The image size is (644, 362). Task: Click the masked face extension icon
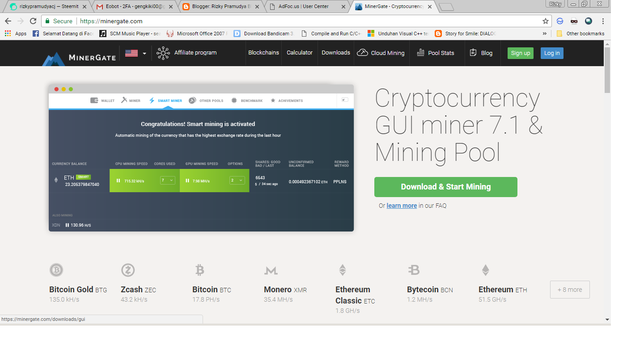click(x=574, y=21)
